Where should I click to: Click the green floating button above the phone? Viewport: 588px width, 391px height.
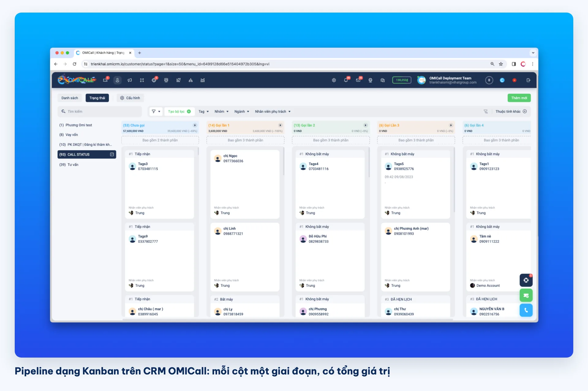pyautogui.click(x=526, y=295)
